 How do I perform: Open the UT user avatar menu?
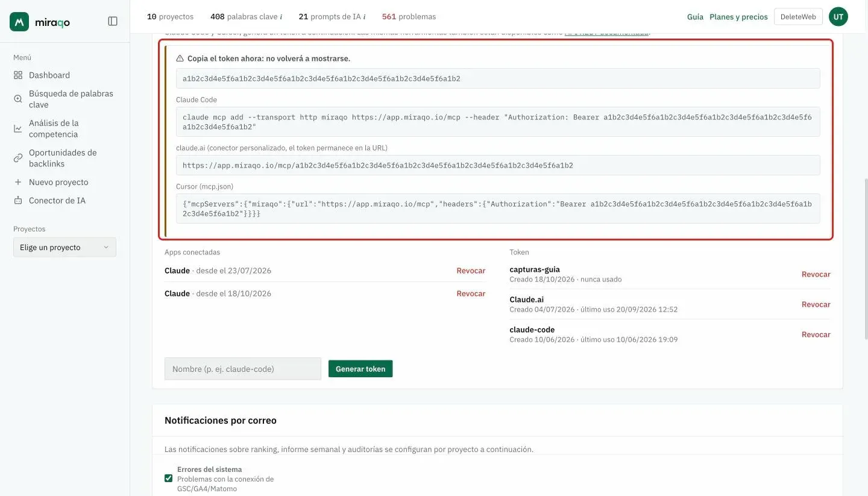(x=838, y=17)
